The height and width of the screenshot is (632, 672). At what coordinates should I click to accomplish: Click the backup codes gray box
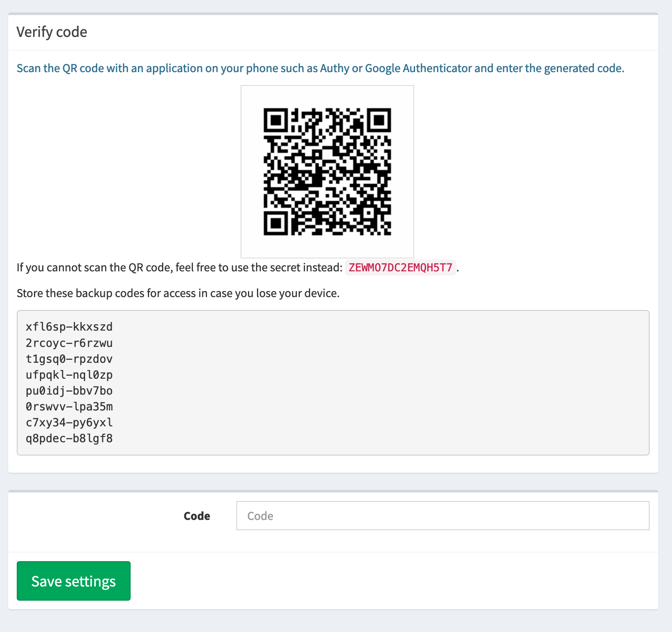coord(334,382)
